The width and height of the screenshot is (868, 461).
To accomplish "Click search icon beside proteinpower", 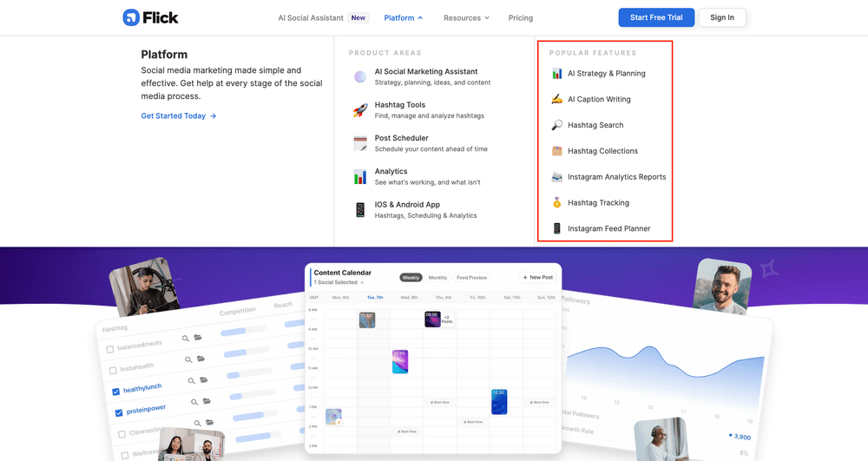I will point(194,402).
